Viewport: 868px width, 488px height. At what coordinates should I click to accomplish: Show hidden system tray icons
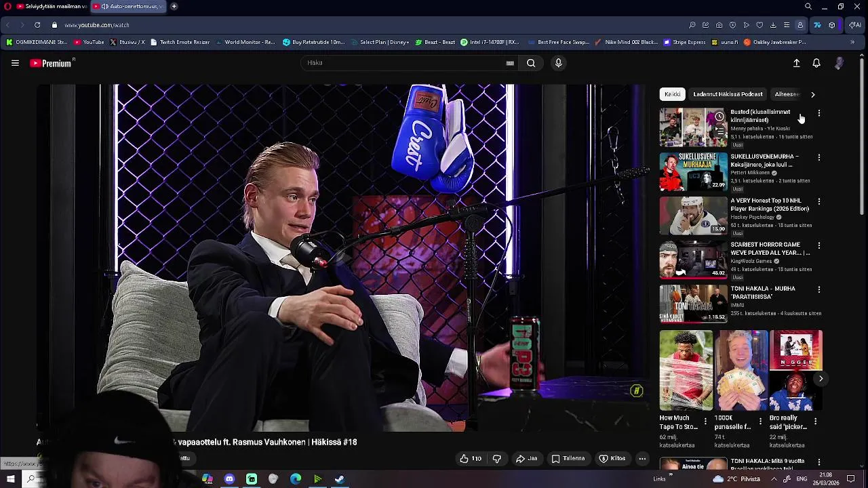(774, 479)
